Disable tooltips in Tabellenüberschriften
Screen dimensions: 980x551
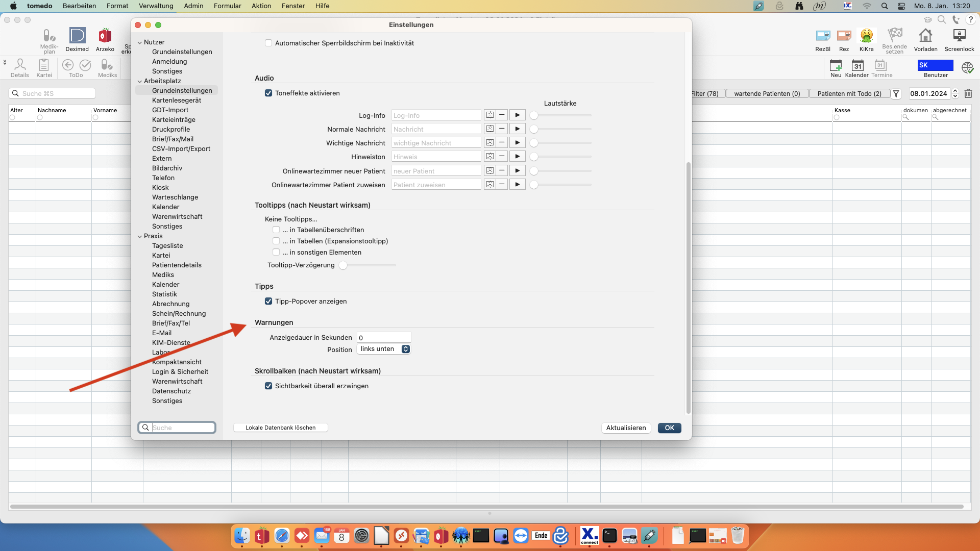point(276,230)
